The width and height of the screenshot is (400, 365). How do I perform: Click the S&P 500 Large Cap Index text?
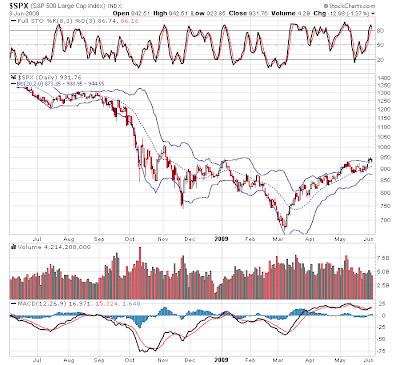[x=69, y=6]
